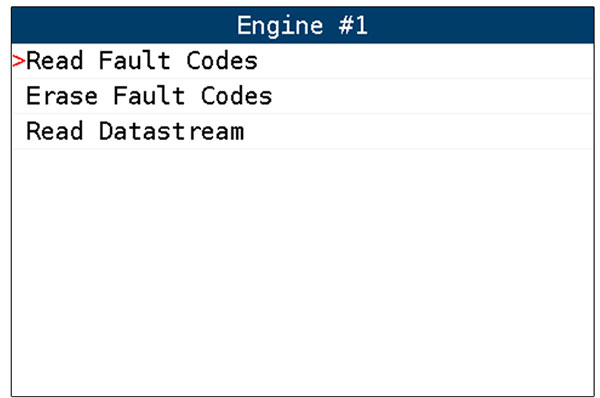
Task: Click Codes in Read Fault Codes row
Action: pyautogui.click(x=222, y=61)
